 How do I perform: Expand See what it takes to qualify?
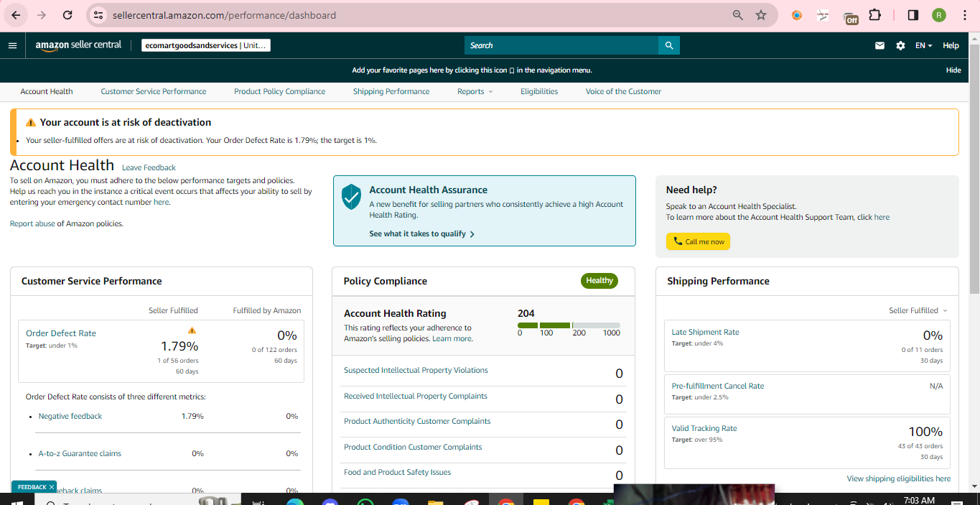pos(422,233)
